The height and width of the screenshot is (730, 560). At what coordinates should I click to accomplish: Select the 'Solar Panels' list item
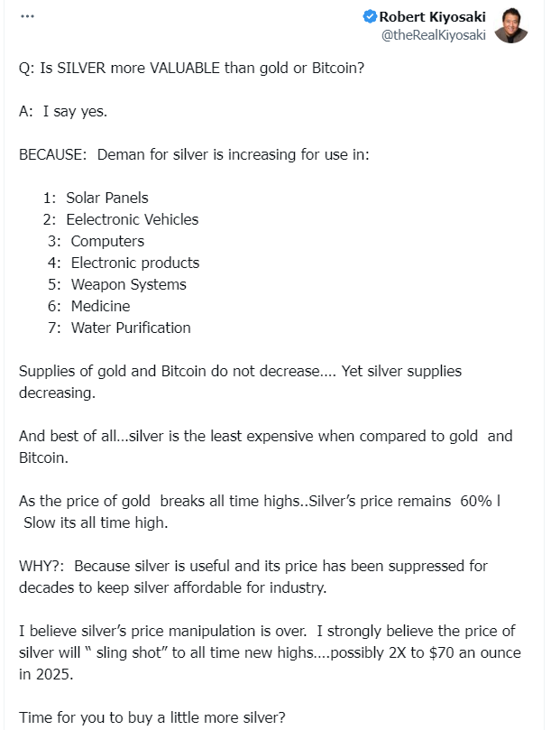106,198
